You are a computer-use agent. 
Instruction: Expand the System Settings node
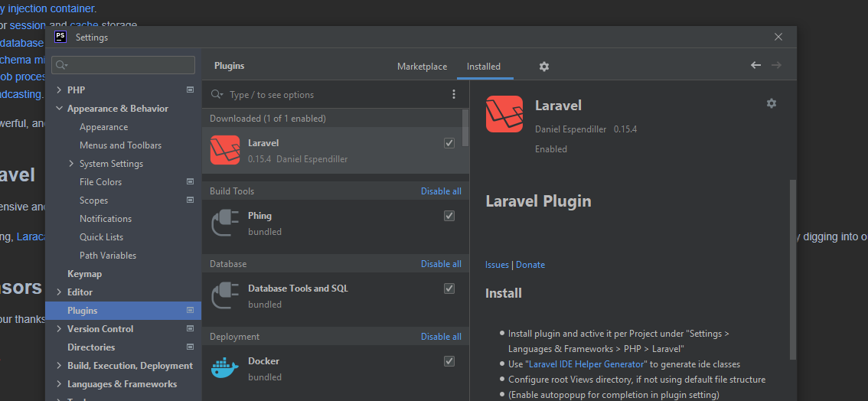coord(71,163)
